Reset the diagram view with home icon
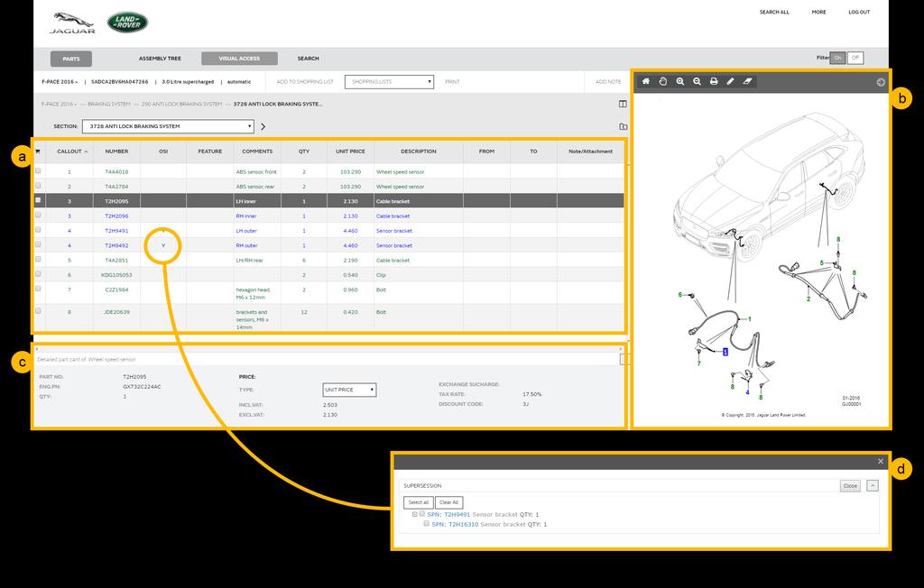Viewport: 924px width, 588px height. (x=646, y=81)
